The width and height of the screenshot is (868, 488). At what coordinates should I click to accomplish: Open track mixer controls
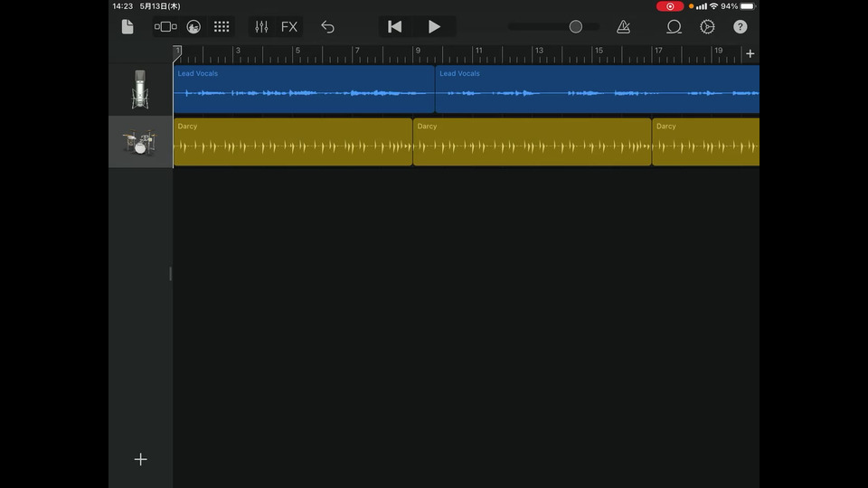261,26
